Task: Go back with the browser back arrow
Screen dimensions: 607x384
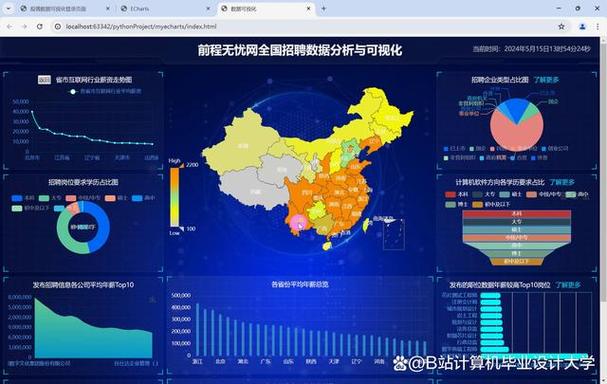Action: pyautogui.click(x=9, y=26)
